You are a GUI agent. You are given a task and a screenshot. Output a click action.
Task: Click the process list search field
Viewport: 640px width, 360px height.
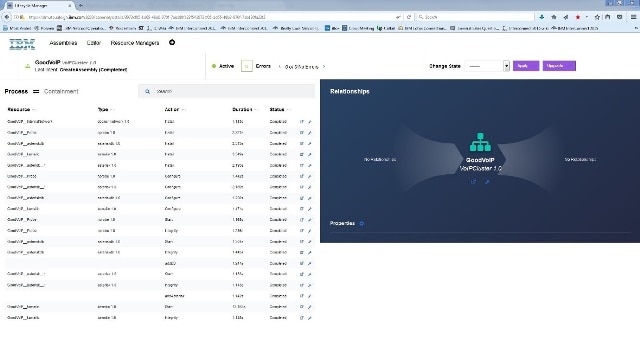click(x=227, y=91)
